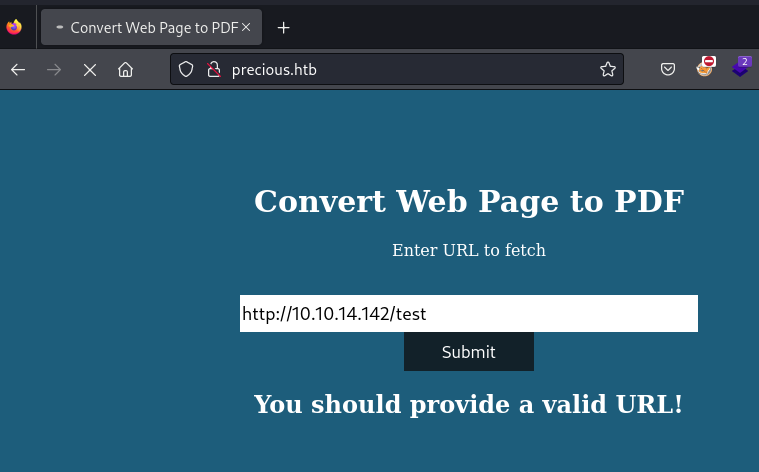Focus the URL to fetch input field
The width and height of the screenshot is (759, 472).
click(x=469, y=313)
